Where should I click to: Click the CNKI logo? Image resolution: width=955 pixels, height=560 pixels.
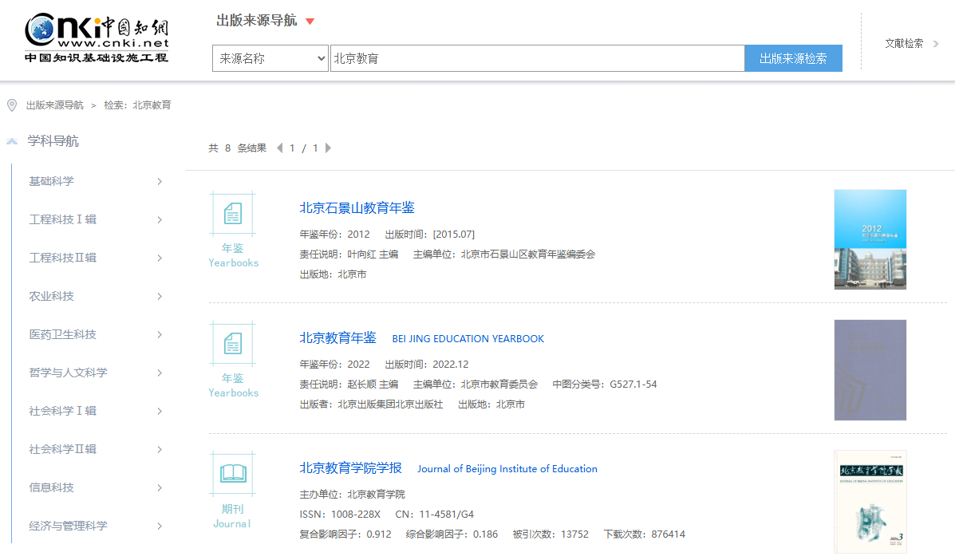tap(97, 38)
